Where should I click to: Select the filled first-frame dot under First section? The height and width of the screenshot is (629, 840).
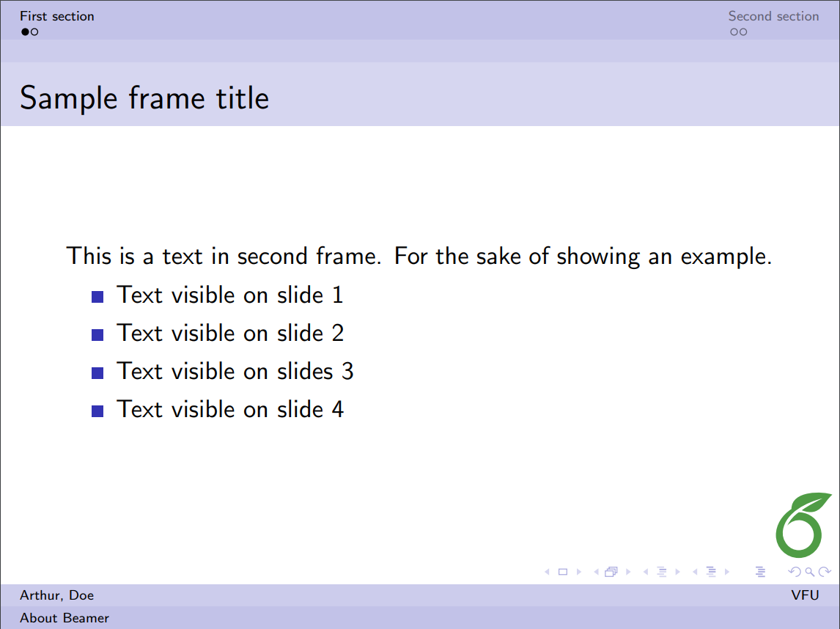[x=25, y=32]
